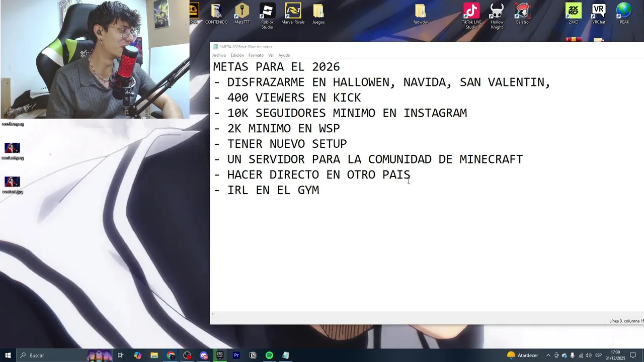The width and height of the screenshot is (644, 362).
Task: Open the Windows Start menu
Action: tap(8, 355)
